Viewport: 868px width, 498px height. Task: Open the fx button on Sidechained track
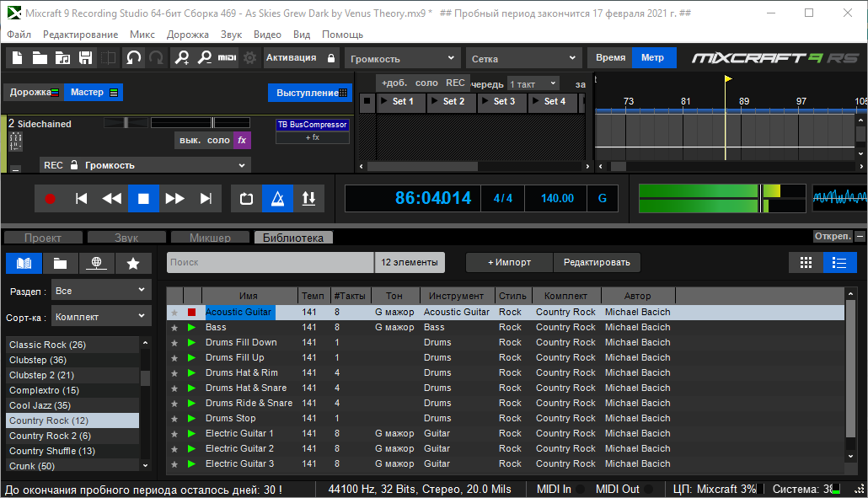click(x=243, y=141)
